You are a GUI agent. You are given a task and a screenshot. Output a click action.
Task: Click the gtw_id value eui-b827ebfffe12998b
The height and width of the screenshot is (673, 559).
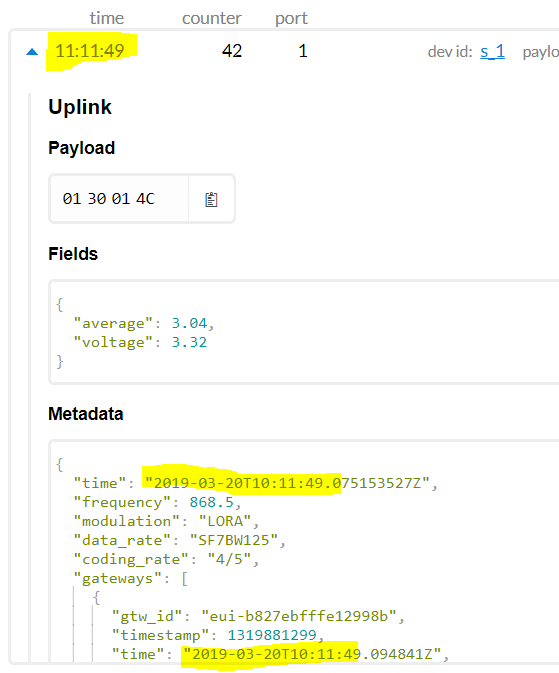point(299,616)
